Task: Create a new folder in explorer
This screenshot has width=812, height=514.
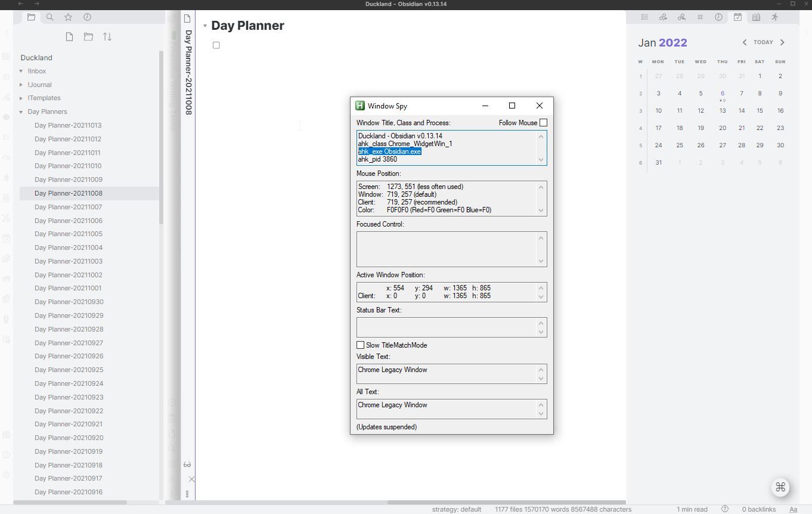Action: click(x=88, y=37)
